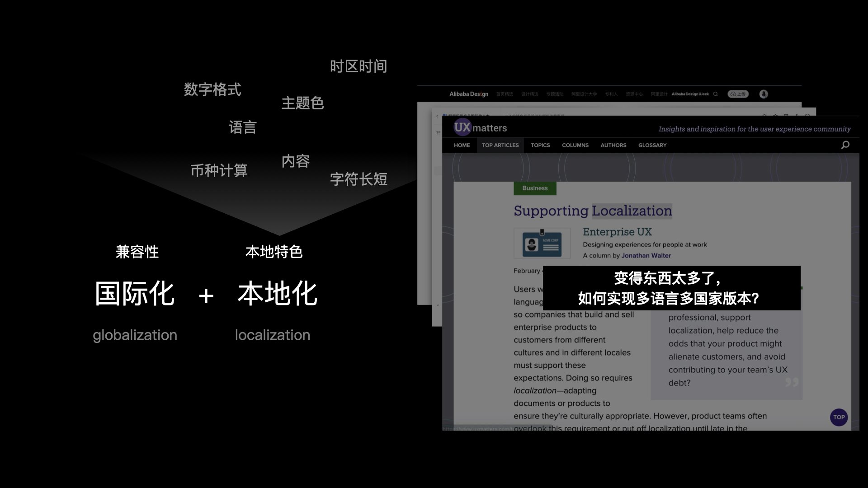
Task: Click the italic word 'localization' in article body
Action: point(535,390)
